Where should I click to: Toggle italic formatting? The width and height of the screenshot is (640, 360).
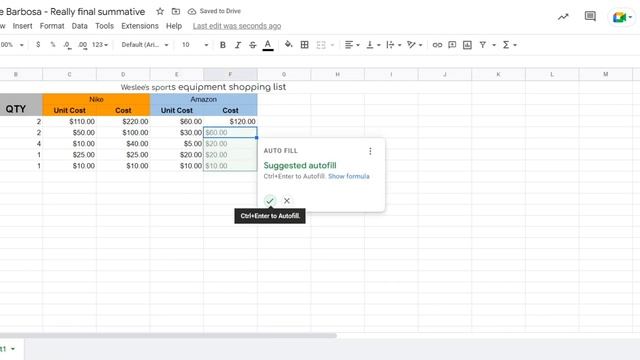point(238,45)
